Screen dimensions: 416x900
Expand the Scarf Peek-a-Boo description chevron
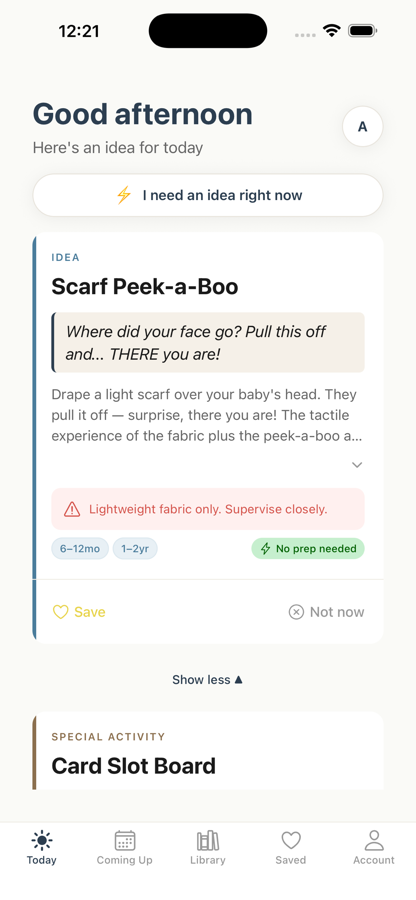pyautogui.click(x=357, y=465)
